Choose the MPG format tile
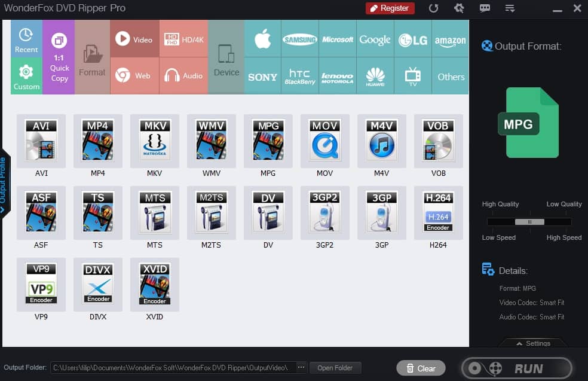This screenshot has height=381, width=588. (268, 141)
